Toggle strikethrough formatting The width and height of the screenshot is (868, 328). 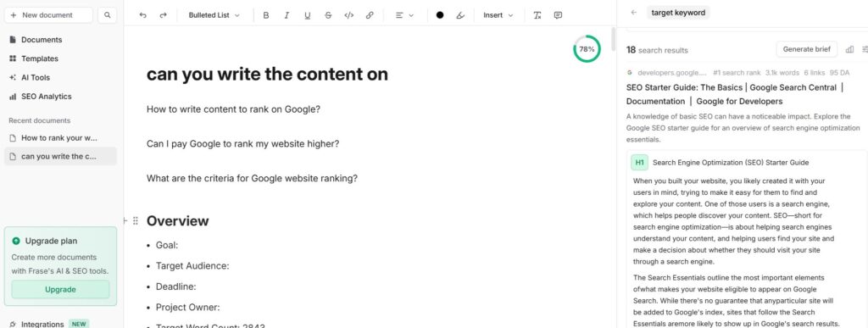tap(328, 15)
